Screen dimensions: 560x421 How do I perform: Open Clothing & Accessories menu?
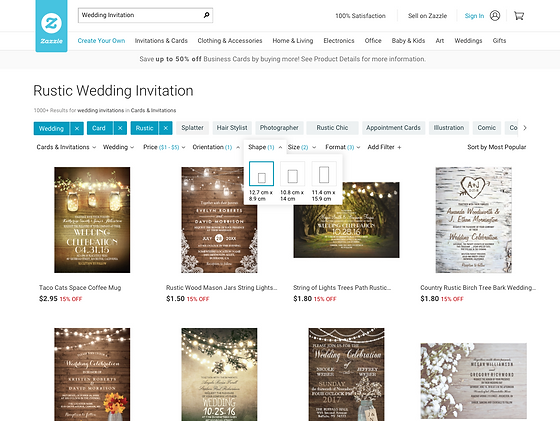(230, 41)
